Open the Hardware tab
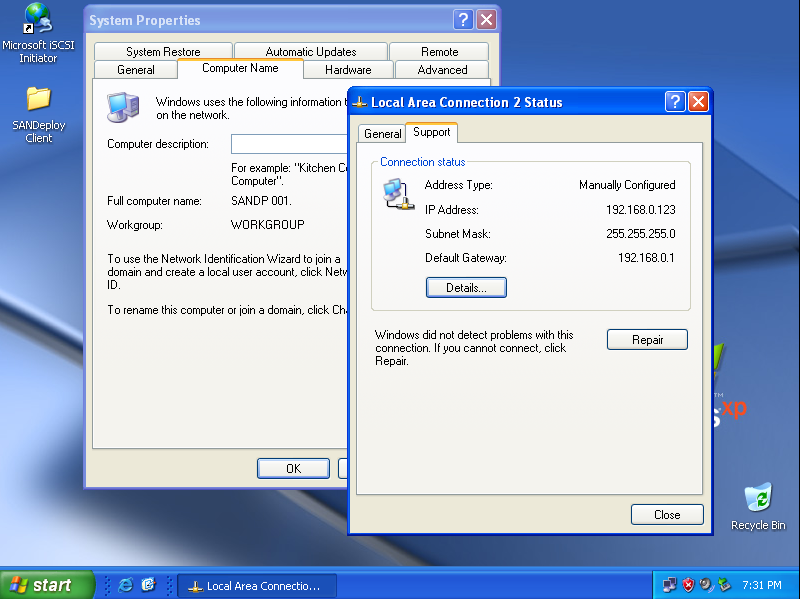 348,70
